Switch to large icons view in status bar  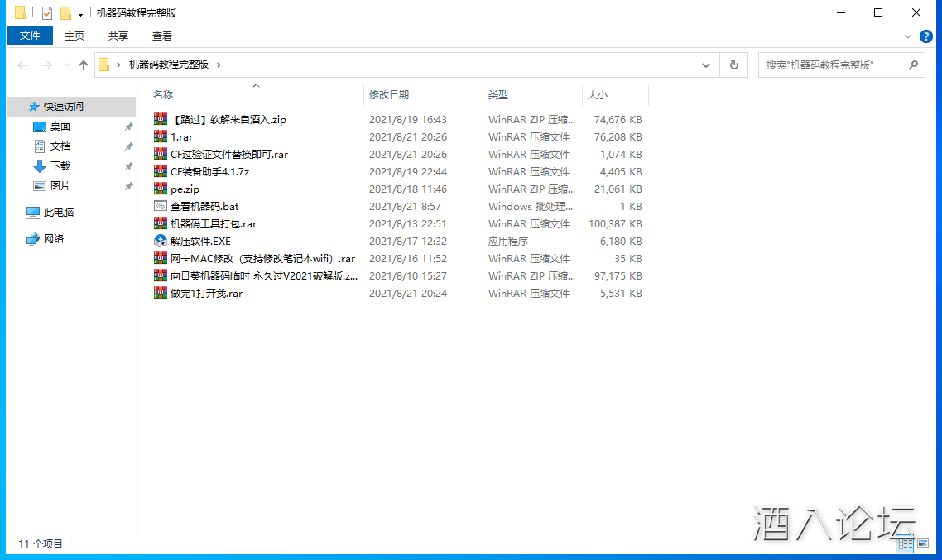(924, 543)
